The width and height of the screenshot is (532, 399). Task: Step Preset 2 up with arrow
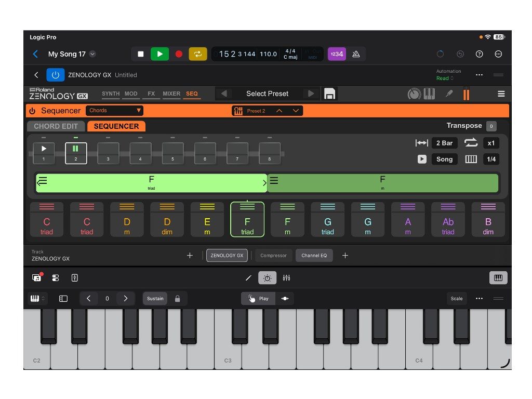[279, 111]
